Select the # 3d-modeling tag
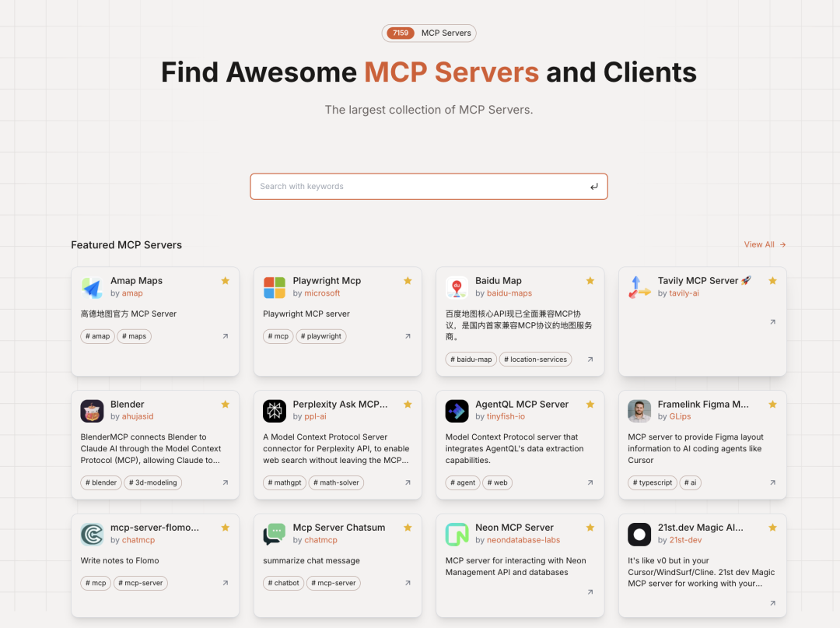The height and width of the screenshot is (628, 840). [x=152, y=482]
